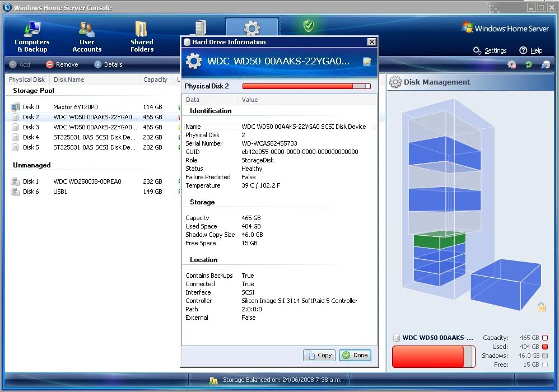559x392 pixels.
Task: Select the Maxtor 6Y120P0 disk row
Action: click(x=94, y=107)
